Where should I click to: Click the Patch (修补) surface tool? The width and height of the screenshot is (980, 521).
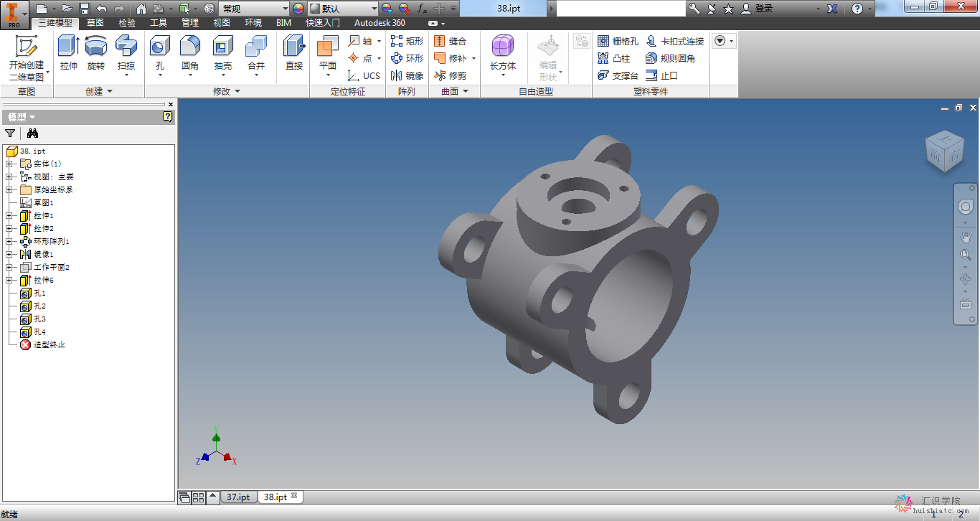click(450, 58)
